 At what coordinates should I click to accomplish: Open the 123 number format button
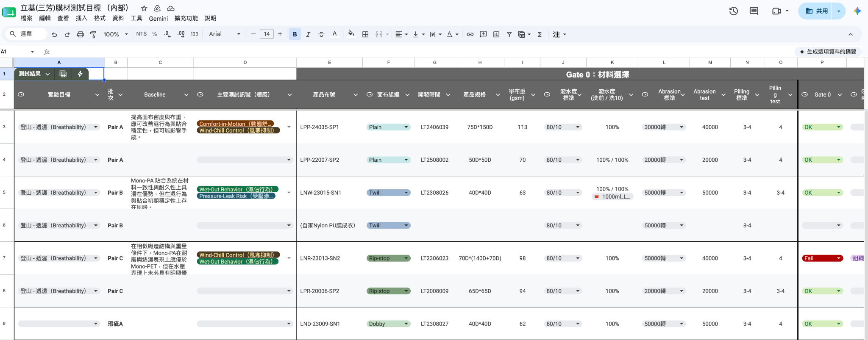point(194,34)
